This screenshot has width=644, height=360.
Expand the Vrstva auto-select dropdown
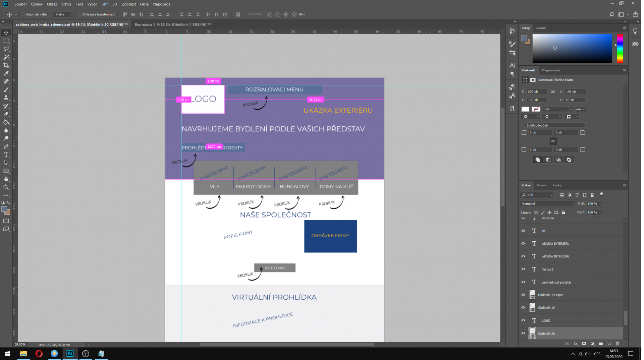click(x=63, y=14)
